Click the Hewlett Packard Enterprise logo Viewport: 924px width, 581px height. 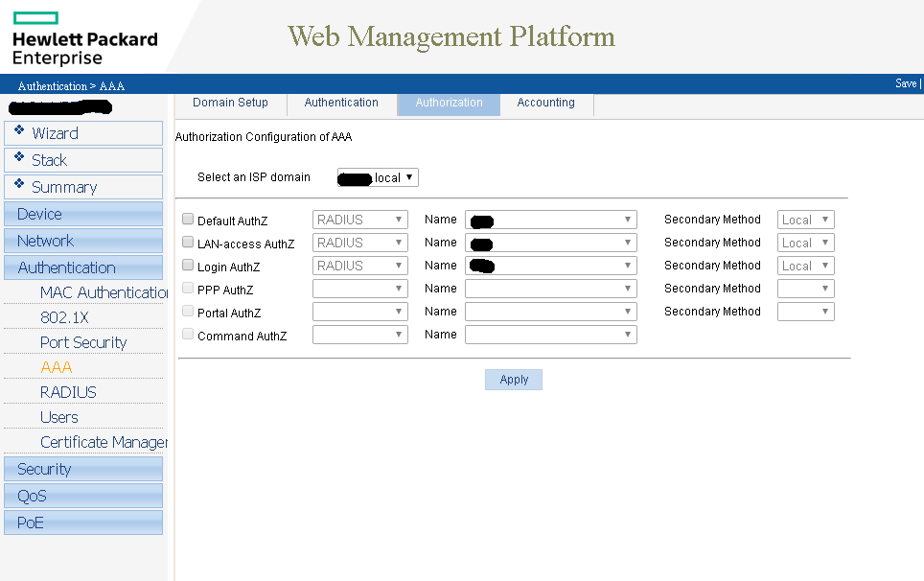tap(84, 38)
